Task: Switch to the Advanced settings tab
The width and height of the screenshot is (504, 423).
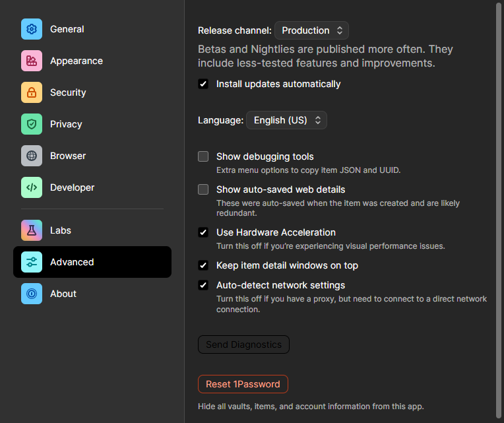Action: (x=92, y=262)
